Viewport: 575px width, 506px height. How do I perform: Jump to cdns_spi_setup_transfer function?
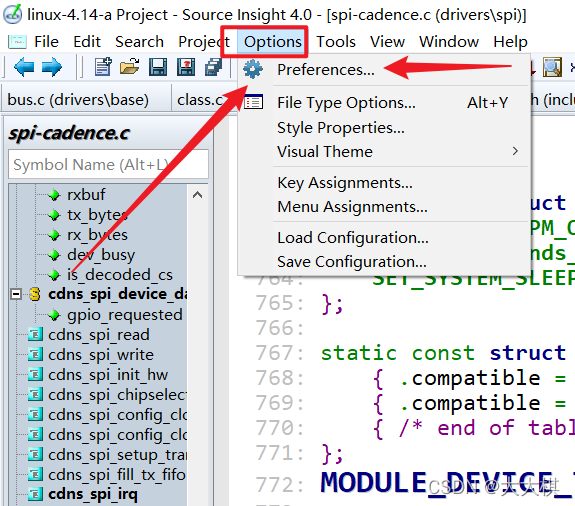pos(117,455)
